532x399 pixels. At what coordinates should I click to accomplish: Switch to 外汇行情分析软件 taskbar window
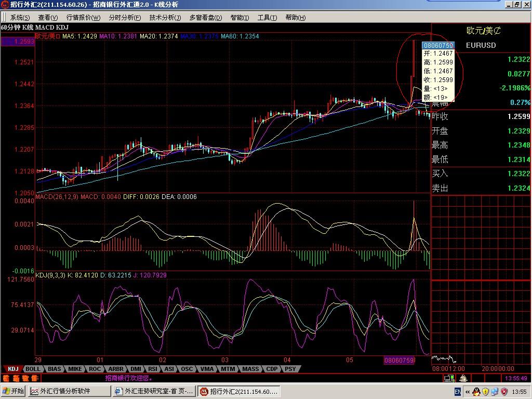70,391
